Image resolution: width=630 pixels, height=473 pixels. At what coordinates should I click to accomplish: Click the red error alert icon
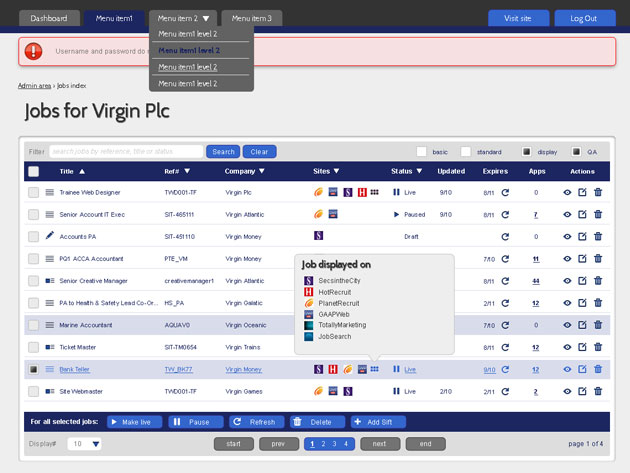point(33,51)
